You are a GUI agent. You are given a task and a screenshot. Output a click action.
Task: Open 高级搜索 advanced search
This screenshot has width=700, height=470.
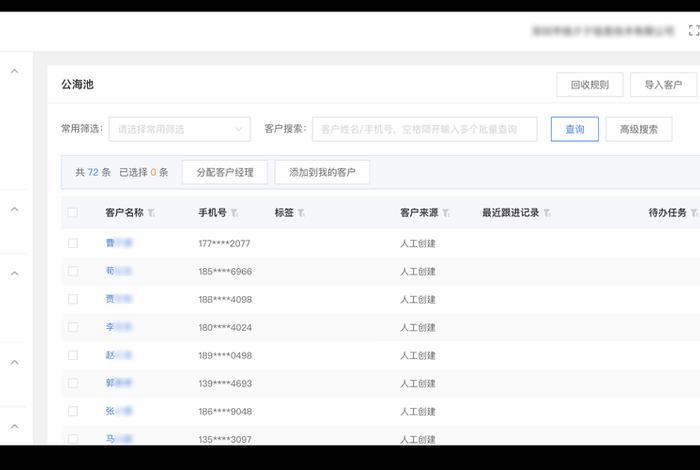pos(639,129)
